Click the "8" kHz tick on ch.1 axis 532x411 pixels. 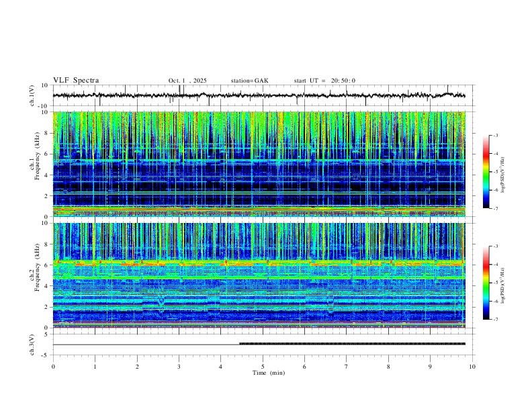point(46,133)
